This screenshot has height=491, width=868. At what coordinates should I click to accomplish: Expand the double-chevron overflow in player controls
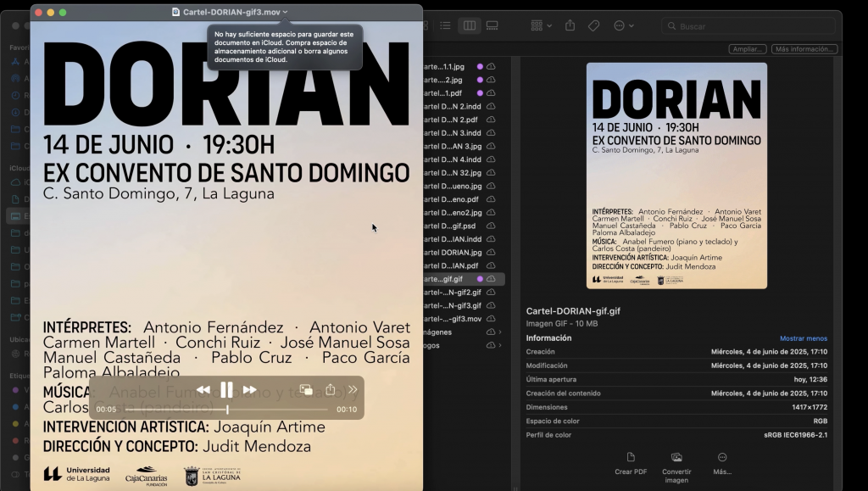click(353, 390)
